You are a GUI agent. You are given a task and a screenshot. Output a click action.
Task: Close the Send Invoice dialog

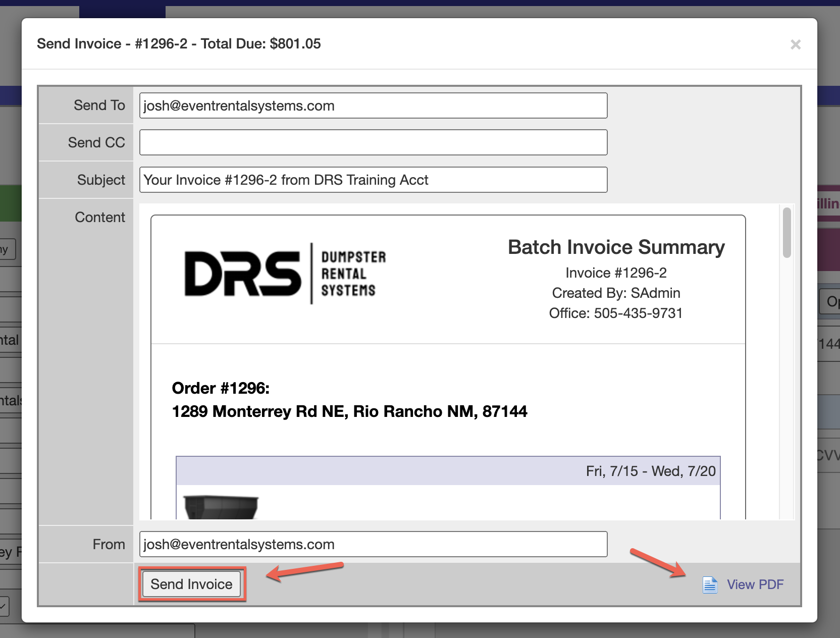click(x=795, y=44)
